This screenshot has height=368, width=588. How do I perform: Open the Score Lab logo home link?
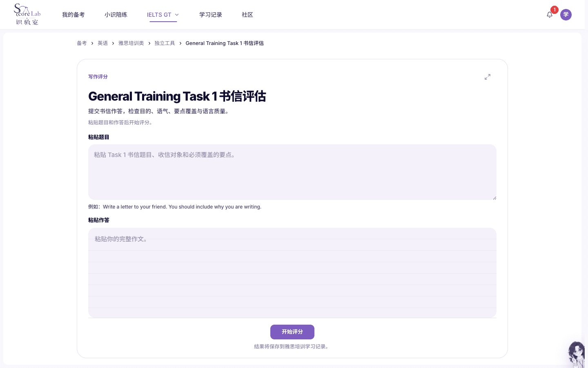click(27, 15)
